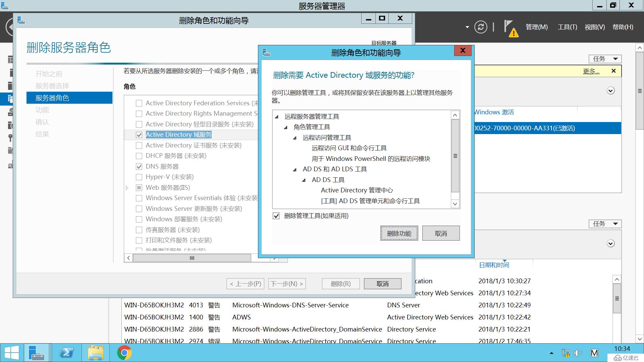Viewport: 644px width, 362px height.
Task: Open the dropdown arrow beside refresh
Action: (467, 27)
